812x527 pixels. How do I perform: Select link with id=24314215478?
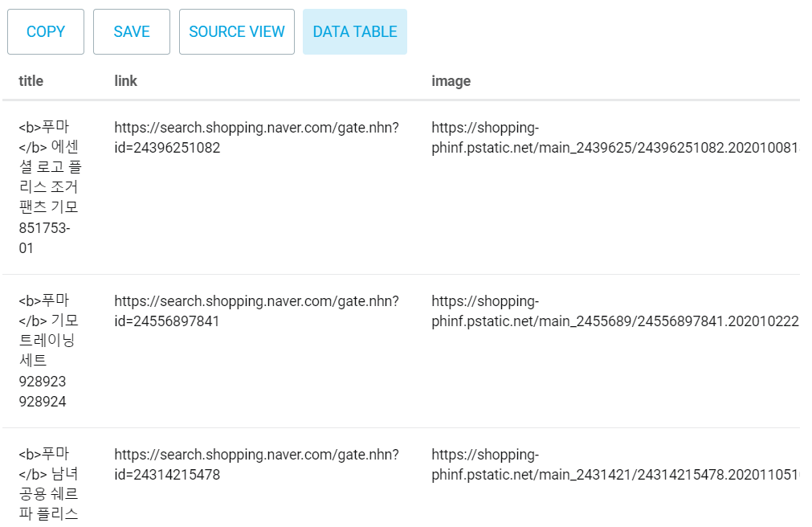[257, 464]
